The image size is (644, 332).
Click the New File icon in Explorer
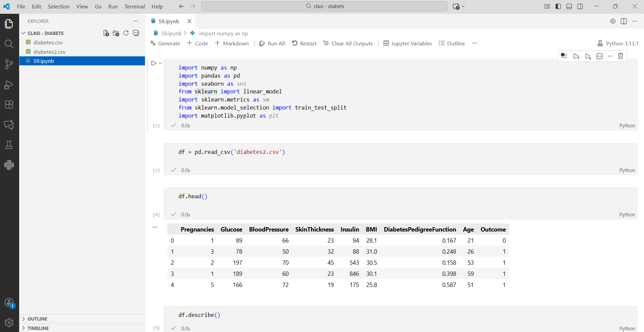point(106,33)
